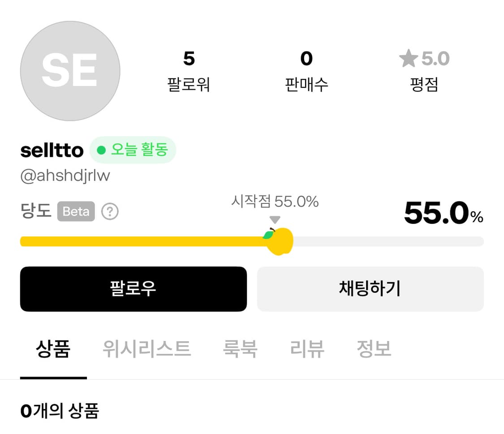The image size is (504, 434).
Task: Click the 시작점 marker triangle above the slider
Action: click(275, 220)
